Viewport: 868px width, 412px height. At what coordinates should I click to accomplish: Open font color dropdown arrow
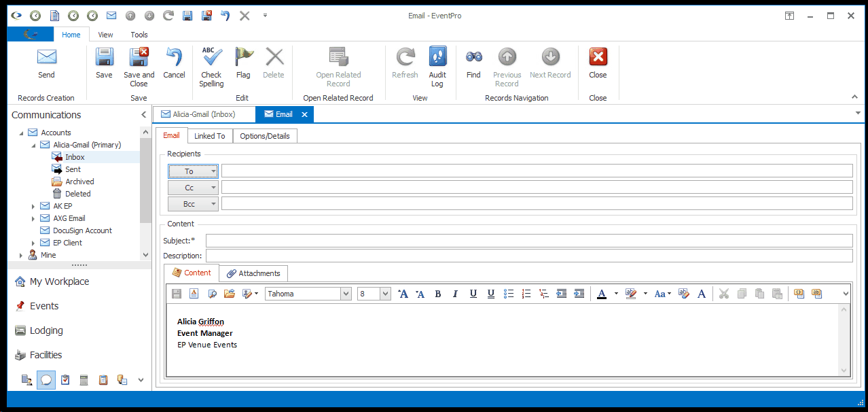coord(616,294)
